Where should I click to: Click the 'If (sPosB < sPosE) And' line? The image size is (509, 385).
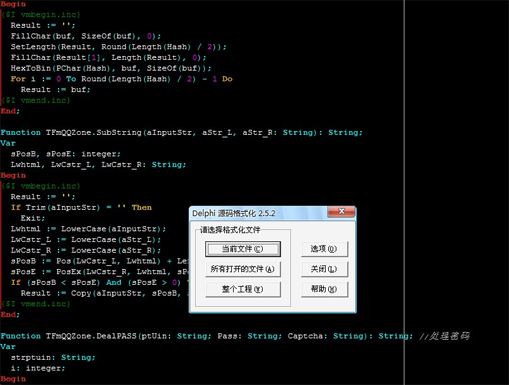tap(100, 282)
